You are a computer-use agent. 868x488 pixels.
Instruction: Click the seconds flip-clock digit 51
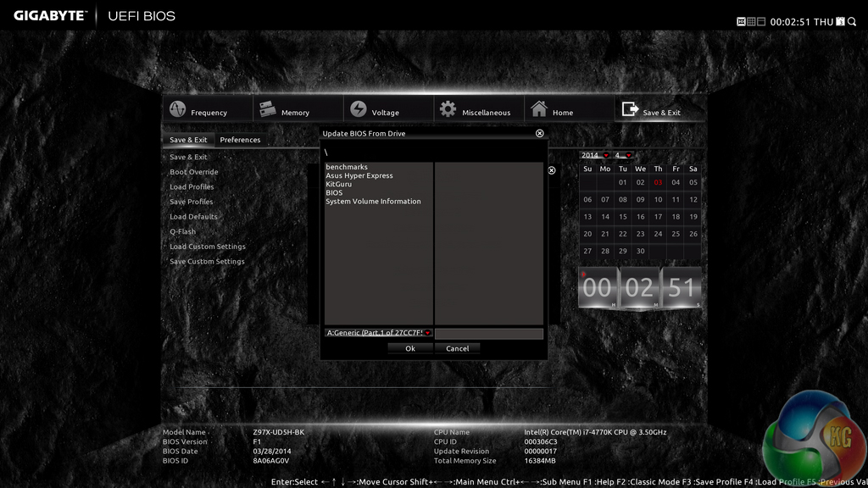682,288
